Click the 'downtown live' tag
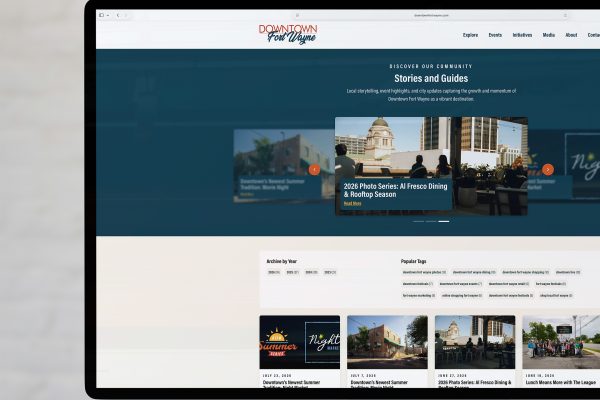This screenshot has width=600, height=400. point(568,272)
